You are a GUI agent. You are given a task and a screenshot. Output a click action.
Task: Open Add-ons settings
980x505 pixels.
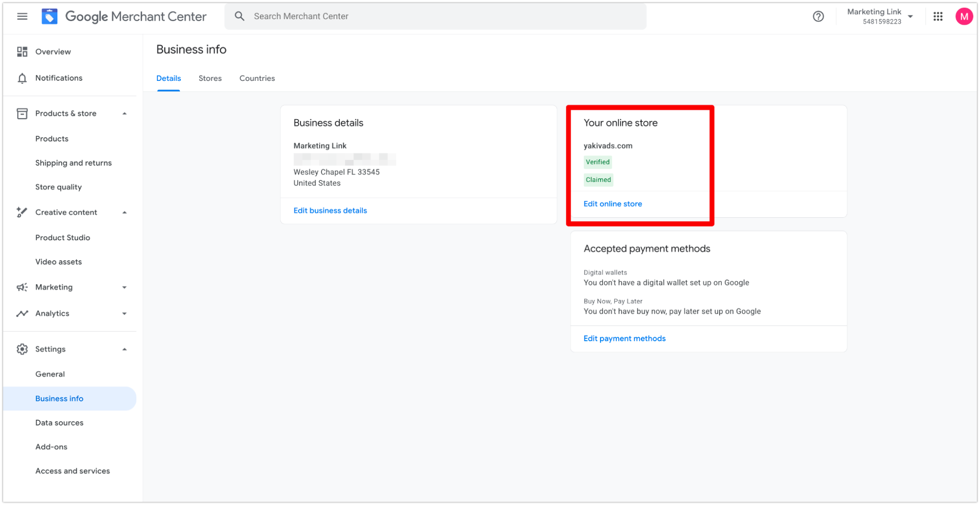[x=51, y=447]
